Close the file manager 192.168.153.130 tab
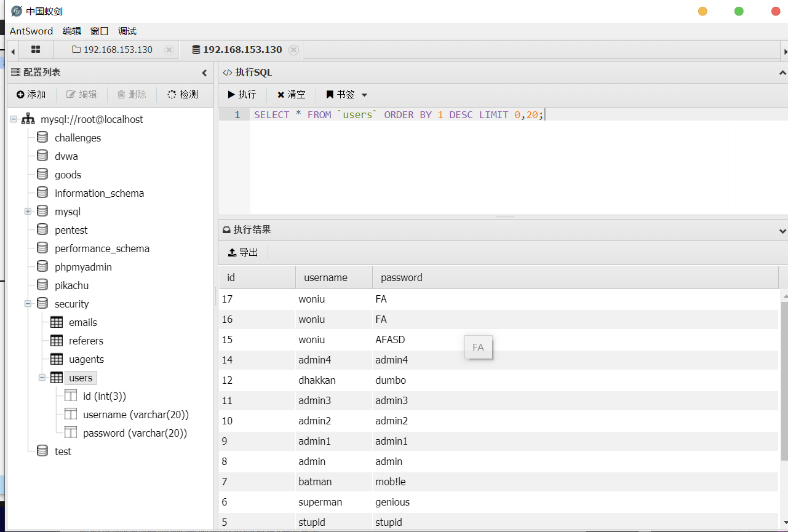Image resolution: width=788 pixels, height=532 pixels. pyautogui.click(x=169, y=50)
